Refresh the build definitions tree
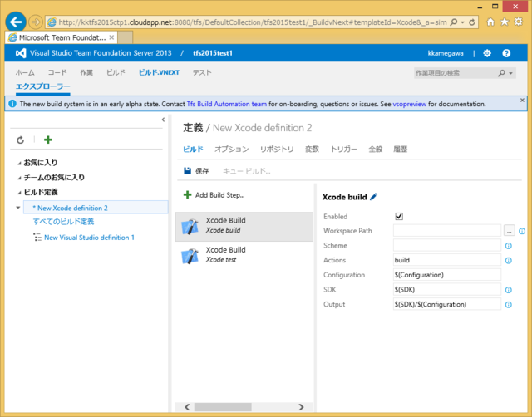 (20, 140)
